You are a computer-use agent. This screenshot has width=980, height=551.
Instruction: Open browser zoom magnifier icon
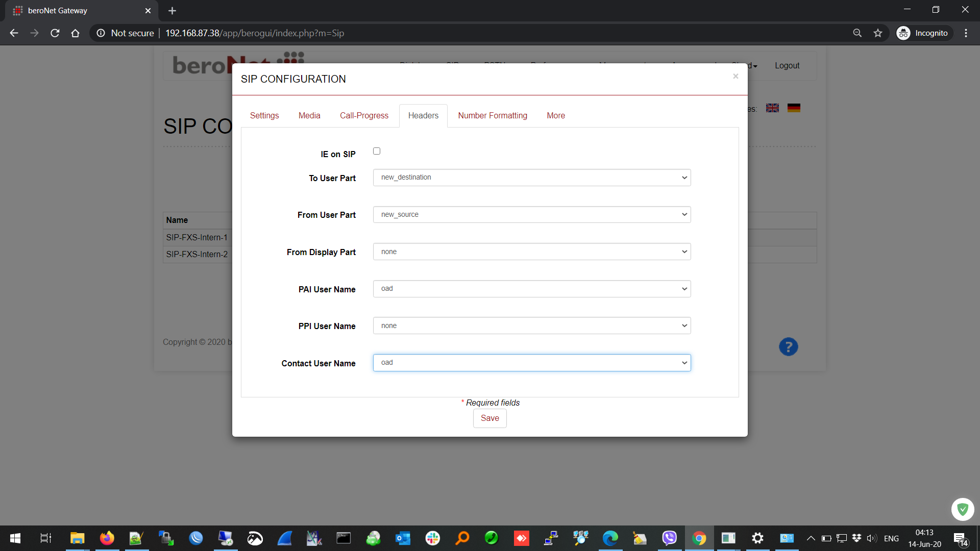(x=857, y=33)
